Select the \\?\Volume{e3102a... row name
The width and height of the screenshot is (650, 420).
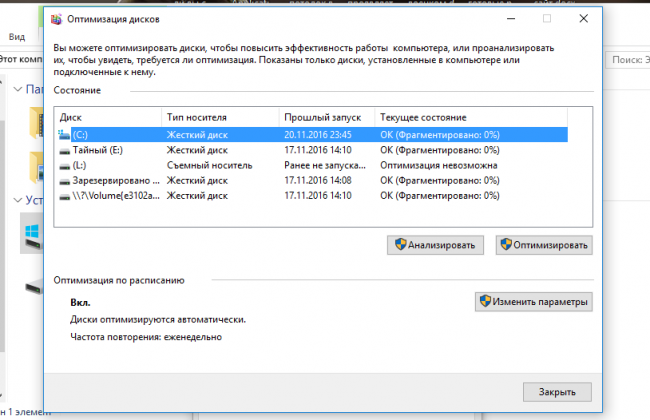click(116, 196)
